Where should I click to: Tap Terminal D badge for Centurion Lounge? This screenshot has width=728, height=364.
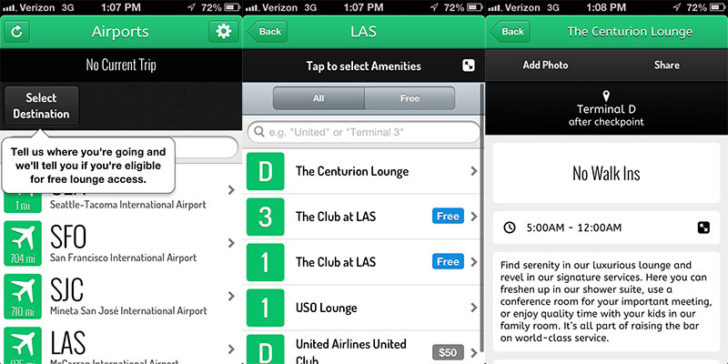[x=265, y=171]
